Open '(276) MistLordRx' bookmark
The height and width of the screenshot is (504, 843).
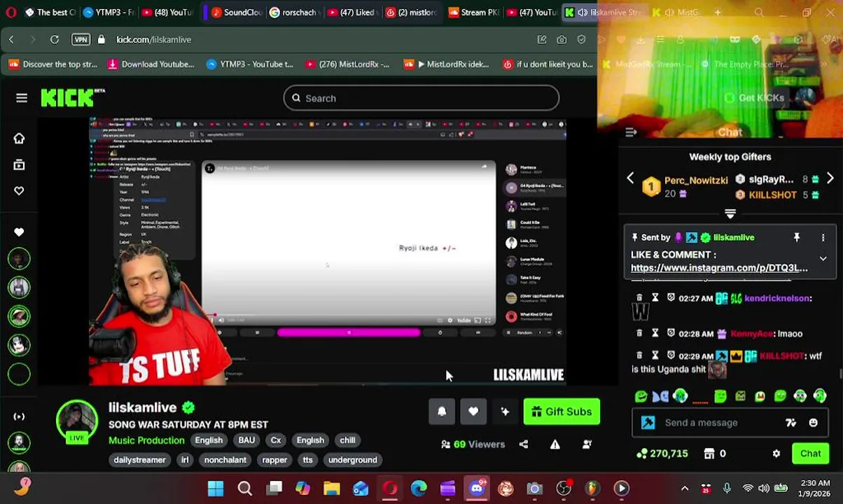[x=347, y=64]
